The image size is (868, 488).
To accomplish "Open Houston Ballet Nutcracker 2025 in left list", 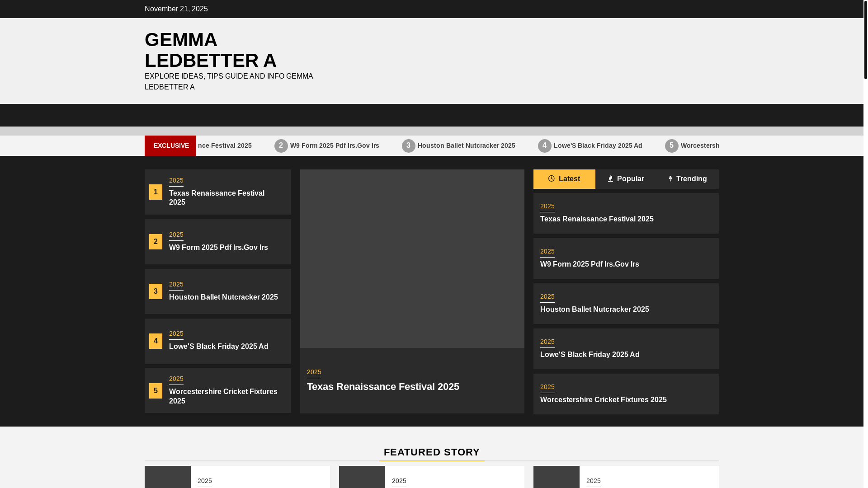I will [224, 297].
